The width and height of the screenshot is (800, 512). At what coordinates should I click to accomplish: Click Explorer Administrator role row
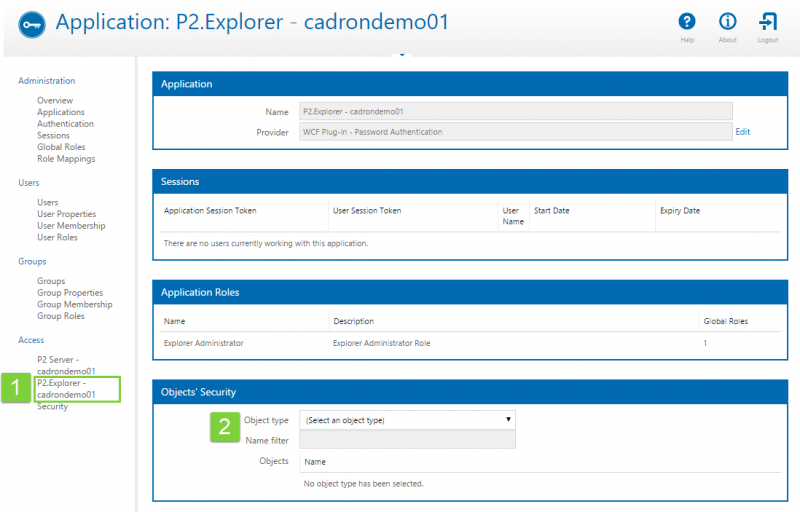(204, 343)
